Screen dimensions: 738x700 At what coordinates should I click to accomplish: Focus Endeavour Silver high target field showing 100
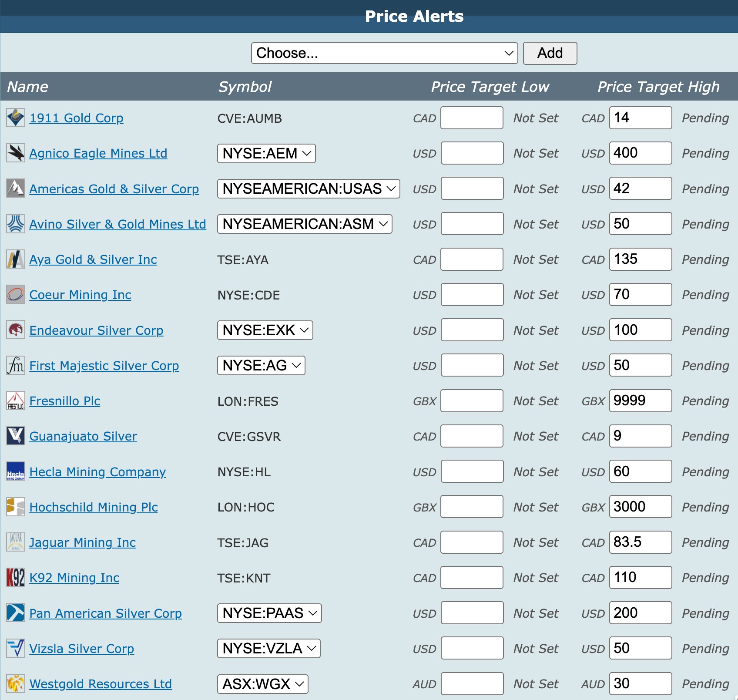[641, 330]
